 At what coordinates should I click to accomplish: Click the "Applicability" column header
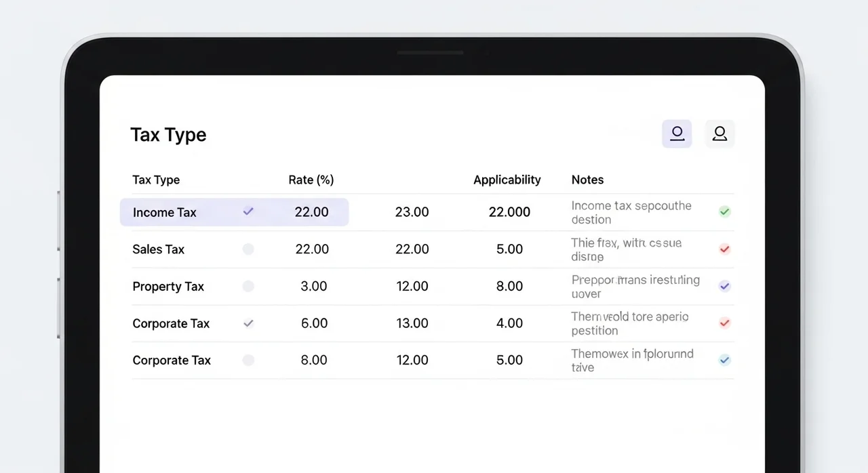pyautogui.click(x=507, y=180)
